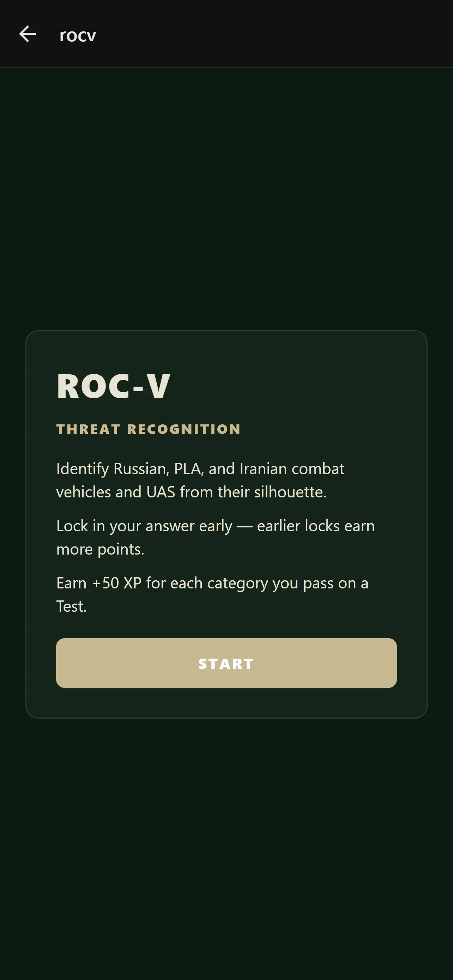This screenshot has height=980, width=453.
Task: Click the paragraph about identifying combat vehicles
Action: (200, 480)
